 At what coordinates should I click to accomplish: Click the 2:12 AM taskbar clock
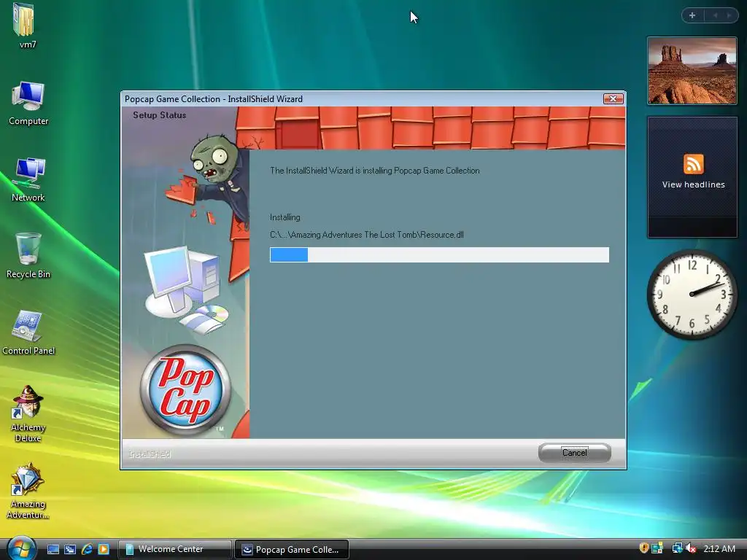click(x=719, y=548)
